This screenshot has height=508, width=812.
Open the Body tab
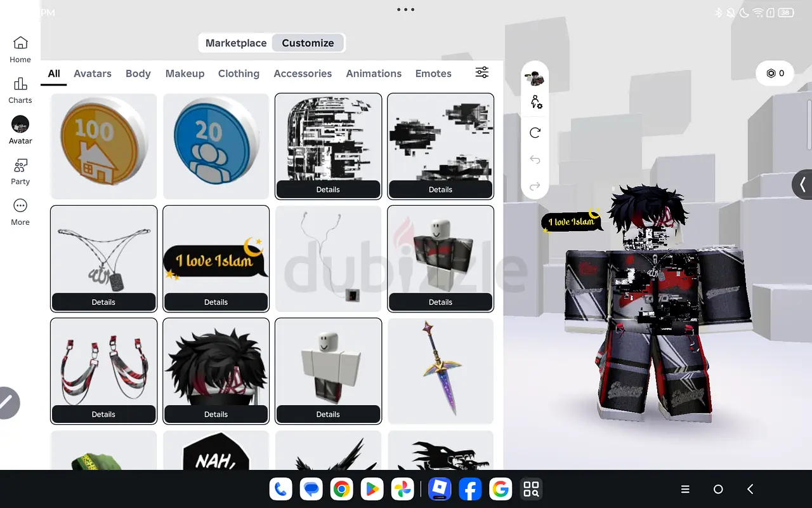click(138, 74)
